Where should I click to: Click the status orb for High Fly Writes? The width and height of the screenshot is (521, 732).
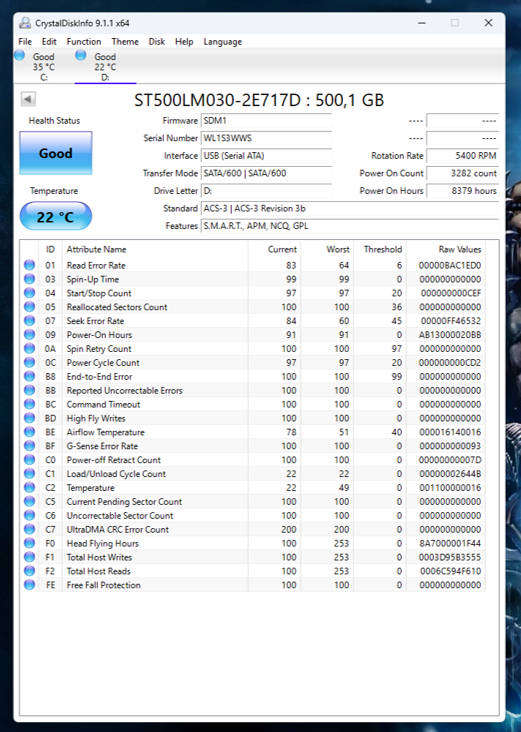[29, 418]
